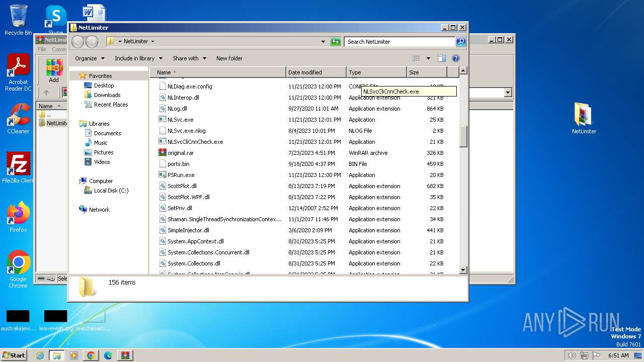
Task: Click the search magnifier icon
Action: point(461,42)
